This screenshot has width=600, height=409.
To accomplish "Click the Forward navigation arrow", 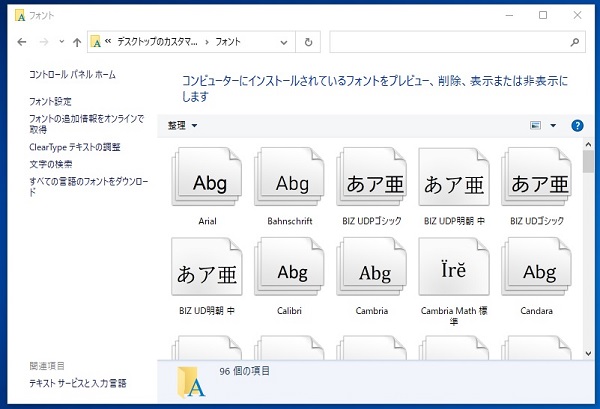I will point(44,42).
